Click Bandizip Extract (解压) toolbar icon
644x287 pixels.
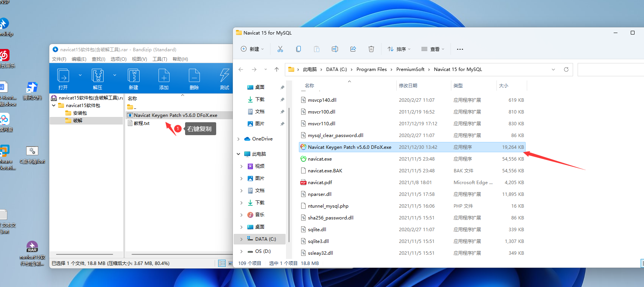click(97, 79)
